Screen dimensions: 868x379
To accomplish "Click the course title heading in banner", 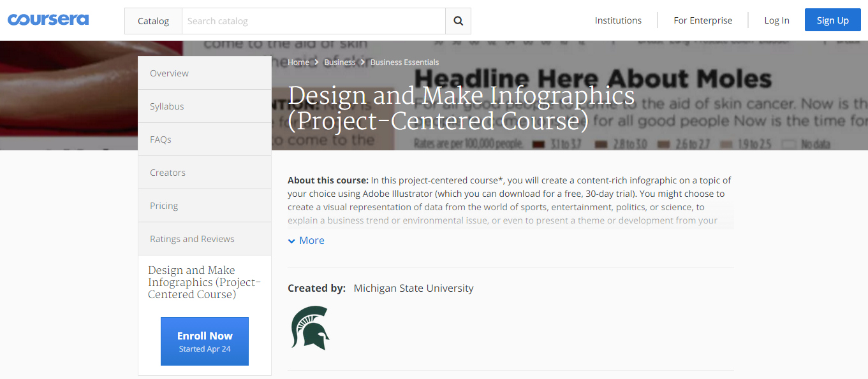I will [x=461, y=108].
